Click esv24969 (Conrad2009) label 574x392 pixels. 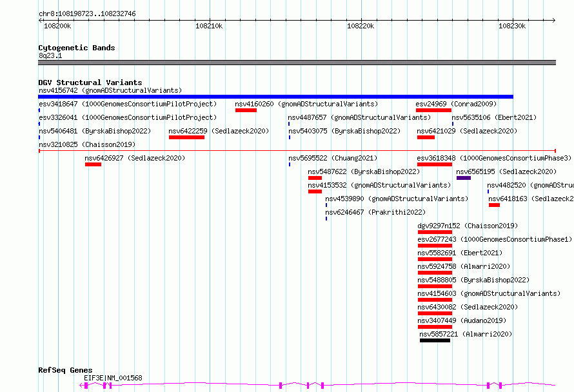click(x=456, y=104)
